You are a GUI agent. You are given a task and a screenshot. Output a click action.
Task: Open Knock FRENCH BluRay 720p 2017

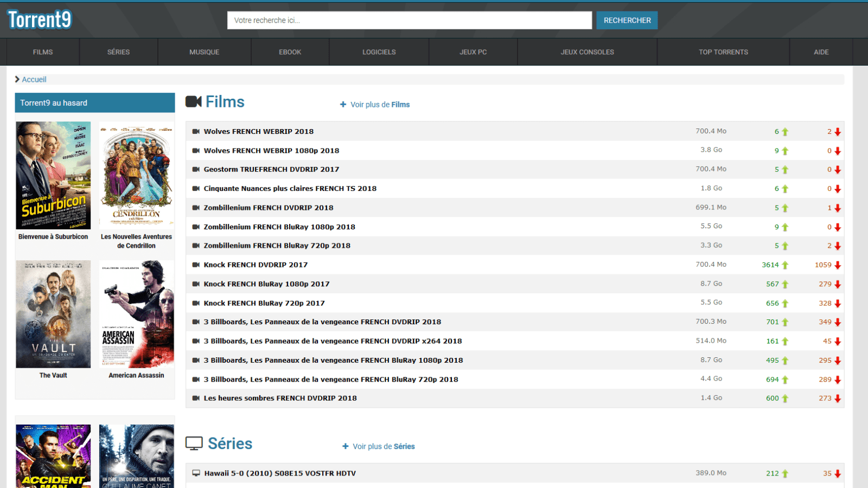pyautogui.click(x=264, y=303)
